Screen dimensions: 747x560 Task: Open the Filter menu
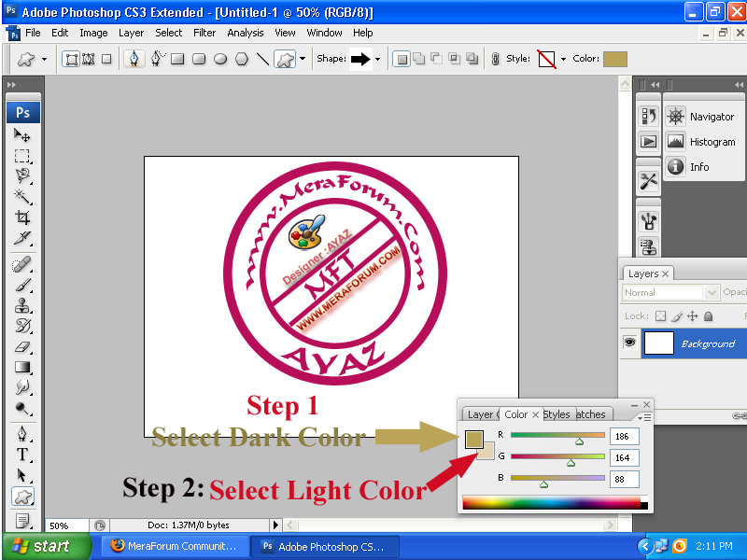tap(204, 33)
